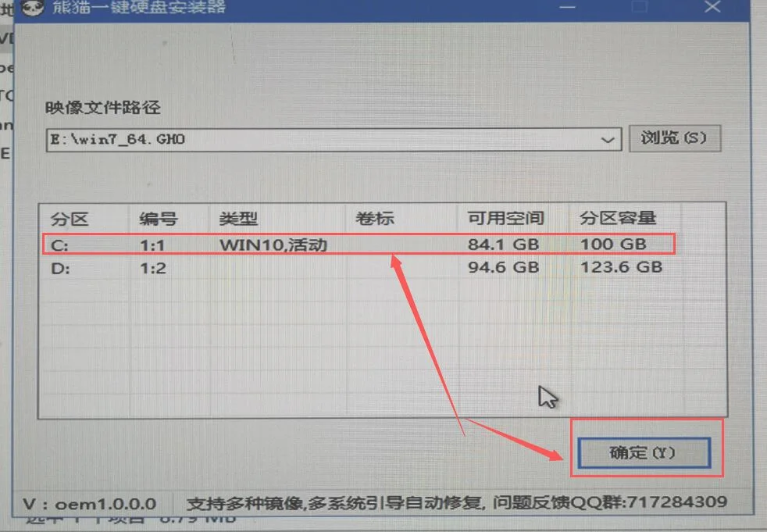Viewport: 767px width, 532px height.
Task: Click the maximize icon in title bar
Action: tap(640, 7)
